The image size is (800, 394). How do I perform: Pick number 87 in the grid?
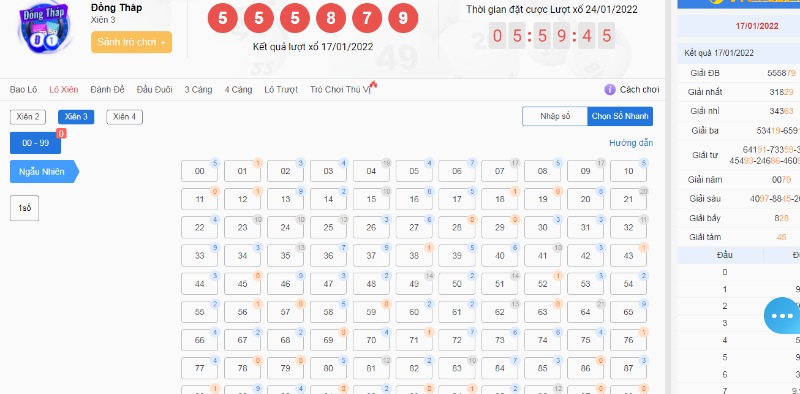629,368
